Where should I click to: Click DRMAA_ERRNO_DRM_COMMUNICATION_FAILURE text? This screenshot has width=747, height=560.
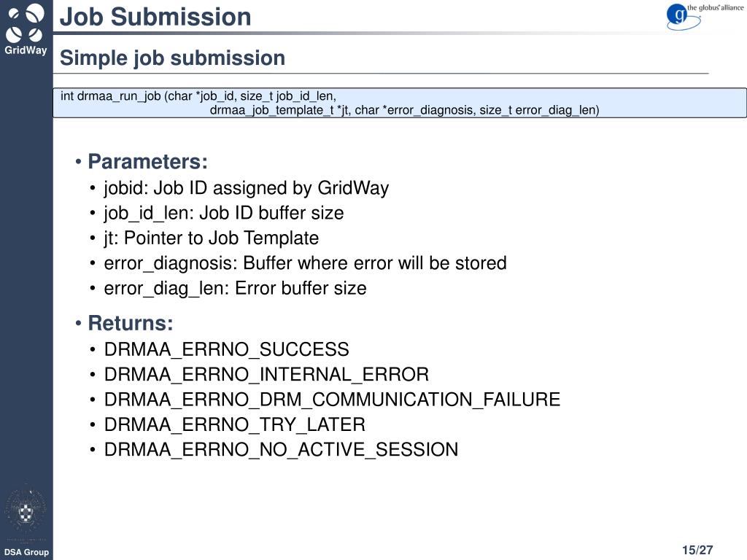click(332, 400)
